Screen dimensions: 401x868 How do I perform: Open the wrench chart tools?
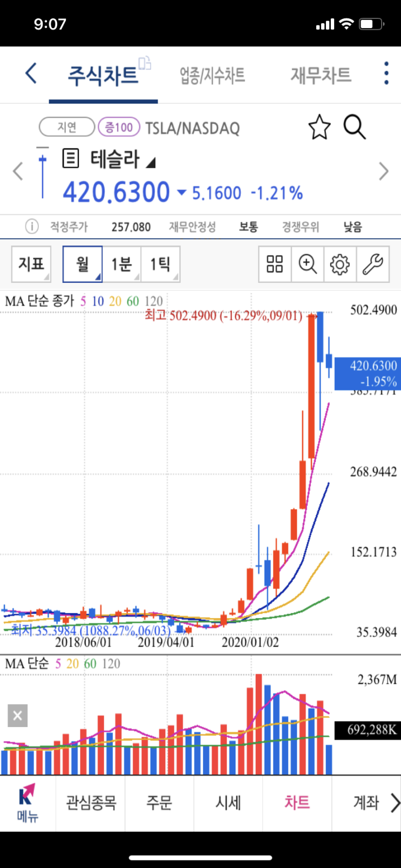click(x=372, y=264)
